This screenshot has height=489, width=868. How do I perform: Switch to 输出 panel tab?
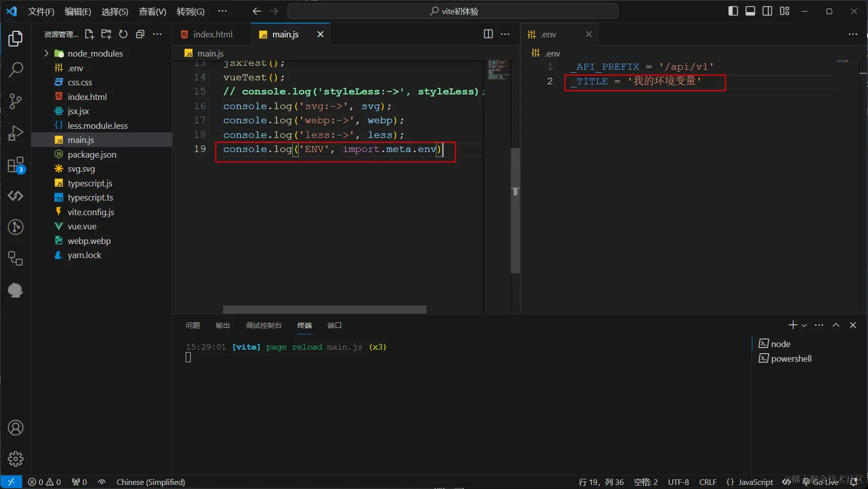coord(223,325)
